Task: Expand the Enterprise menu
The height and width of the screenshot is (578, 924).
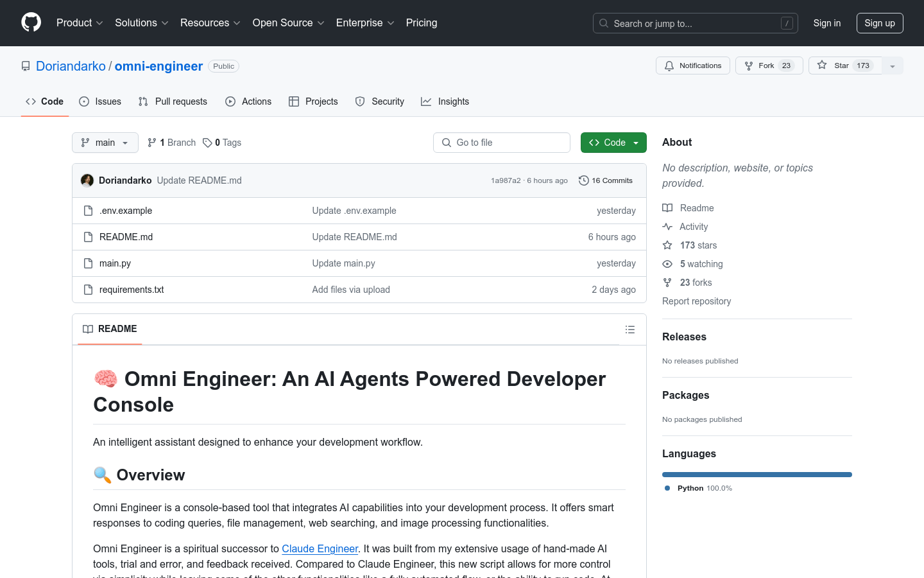Action: point(365,22)
